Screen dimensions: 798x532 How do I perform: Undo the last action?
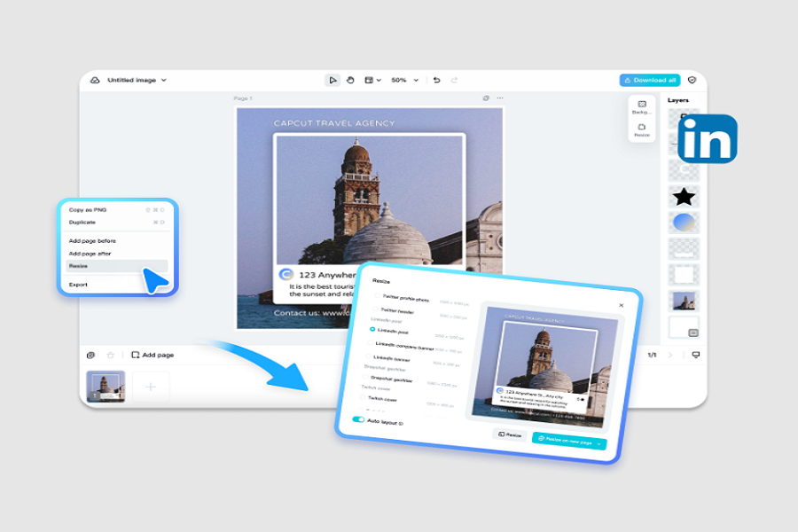(x=436, y=81)
